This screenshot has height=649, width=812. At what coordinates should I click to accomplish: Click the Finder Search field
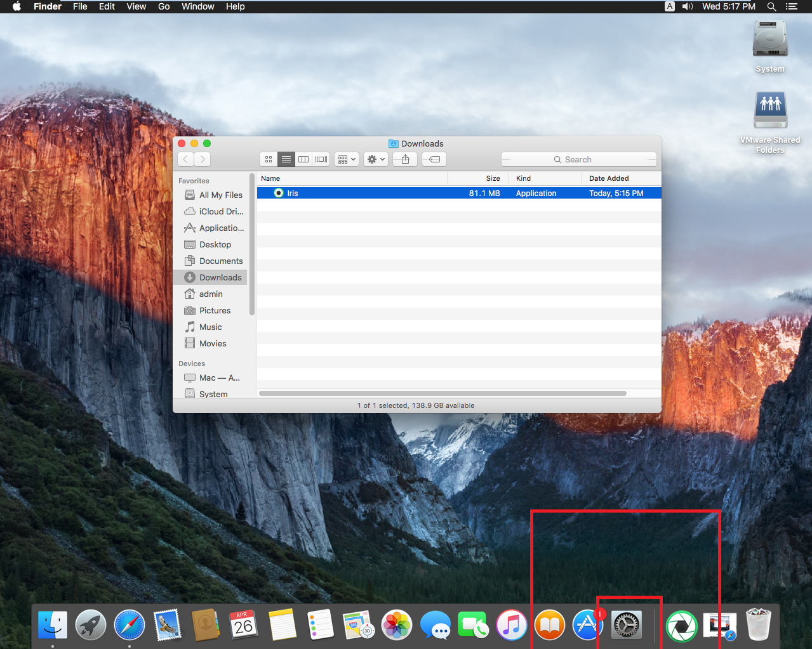click(578, 159)
